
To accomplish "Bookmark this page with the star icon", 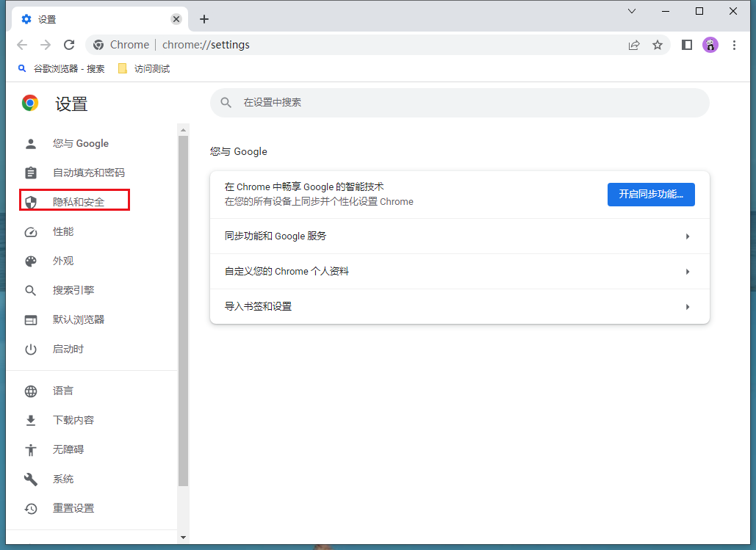I will coord(658,45).
